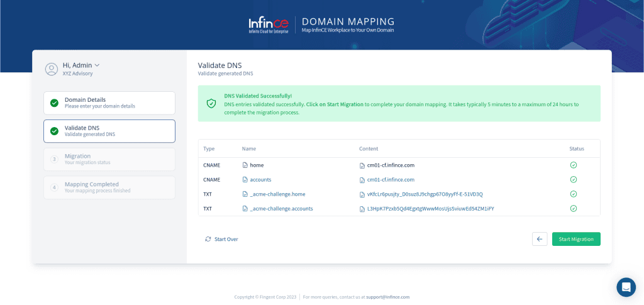Click the Start Migration button
The height and width of the screenshot is (305, 644).
tap(576, 239)
